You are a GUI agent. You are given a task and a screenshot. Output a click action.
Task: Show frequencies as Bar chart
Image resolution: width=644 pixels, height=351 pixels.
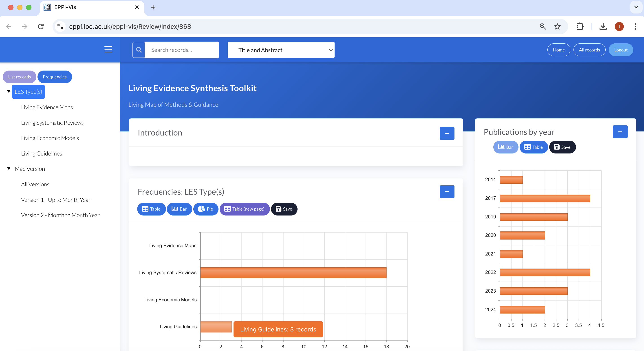point(179,209)
